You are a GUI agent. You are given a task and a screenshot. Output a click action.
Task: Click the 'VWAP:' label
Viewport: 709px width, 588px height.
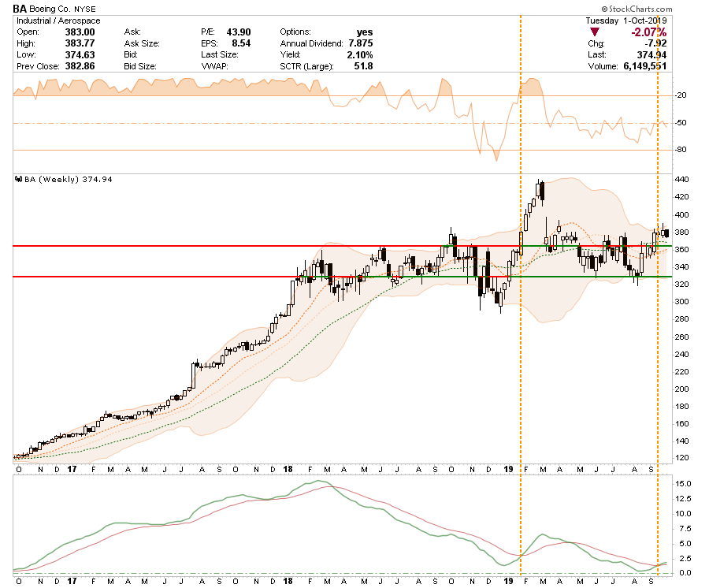tap(215, 66)
